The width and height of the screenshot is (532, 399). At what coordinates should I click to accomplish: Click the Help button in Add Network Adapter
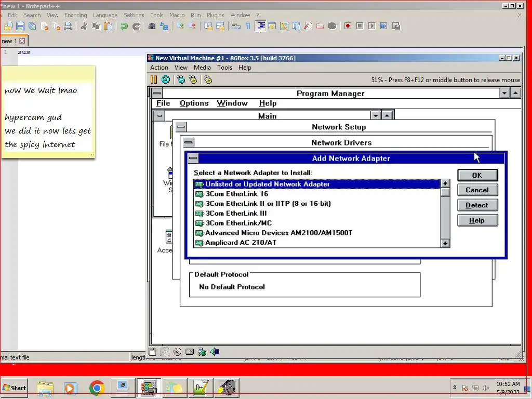click(477, 220)
